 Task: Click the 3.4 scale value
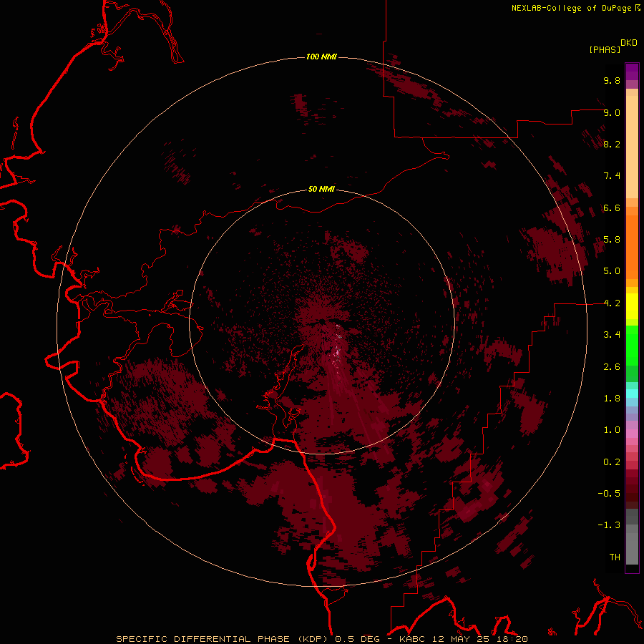612,335
